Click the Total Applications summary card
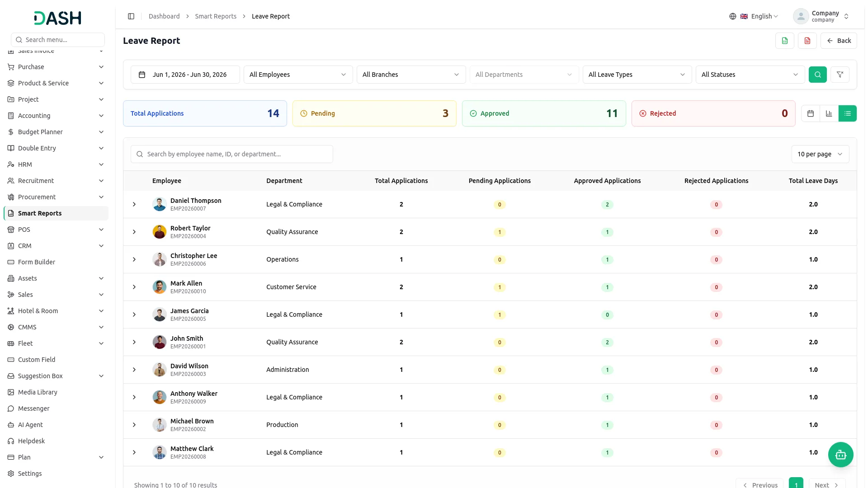The height and width of the screenshot is (488, 868). coord(205,113)
